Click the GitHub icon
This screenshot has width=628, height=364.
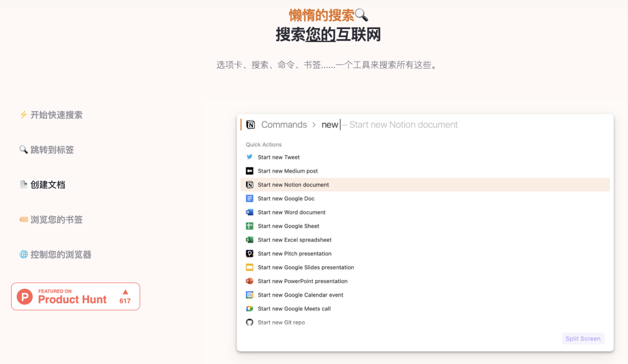point(249,322)
